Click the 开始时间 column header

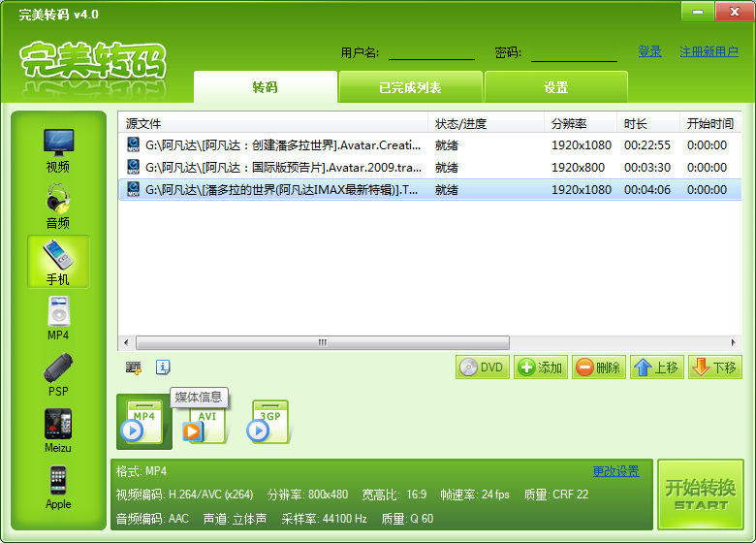710,123
